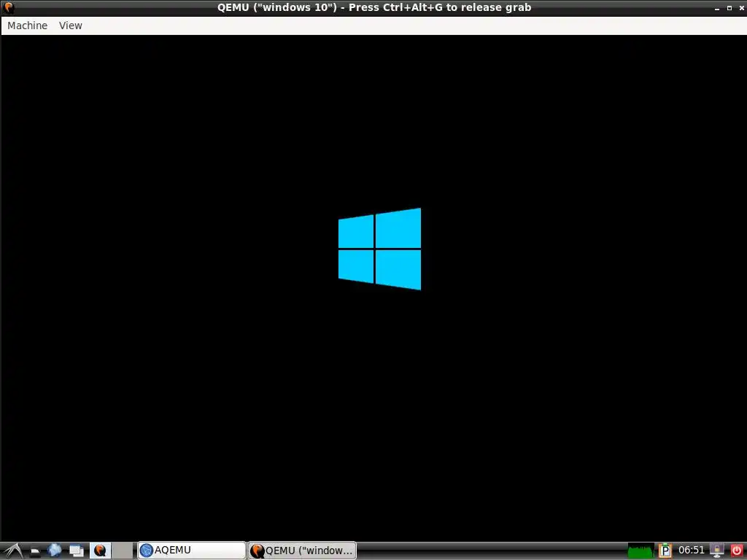Open the View menu
Screen dimensions: 747x560
coord(71,26)
